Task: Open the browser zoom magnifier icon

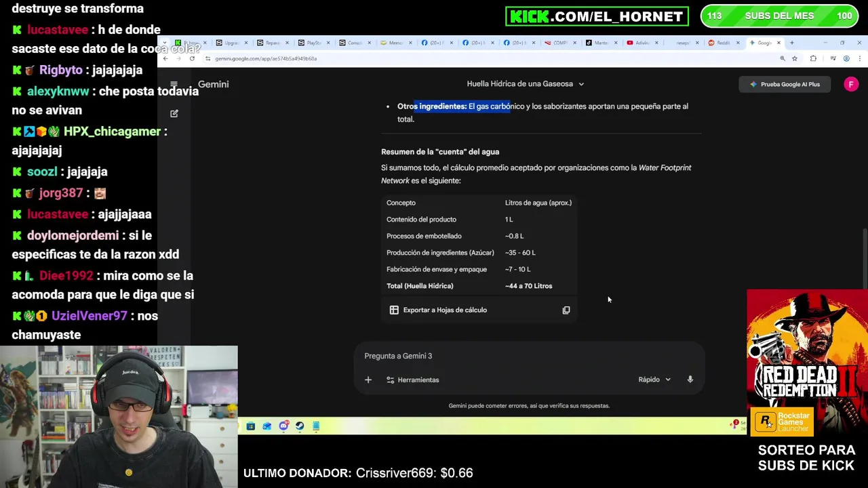Action: click(783, 59)
